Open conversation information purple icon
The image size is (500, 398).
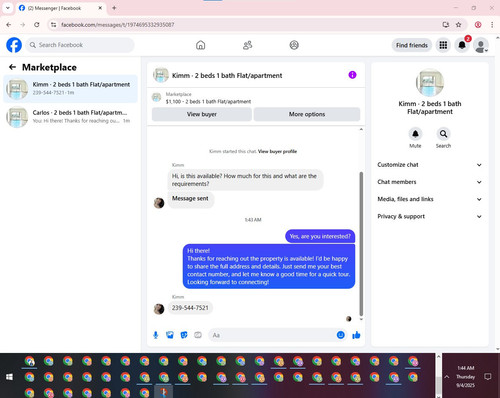pyautogui.click(x=352, y=75)
